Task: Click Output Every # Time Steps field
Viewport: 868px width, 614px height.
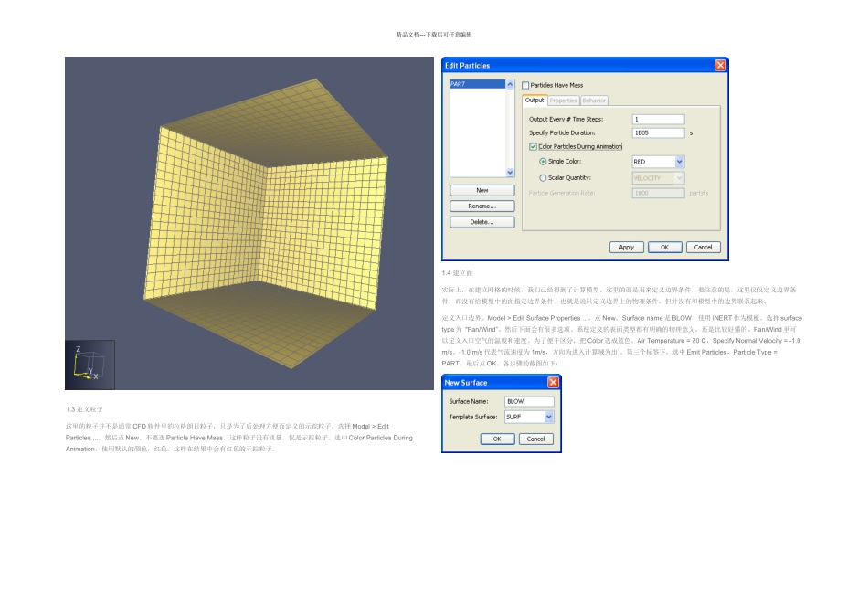Action: click(658, 119)
